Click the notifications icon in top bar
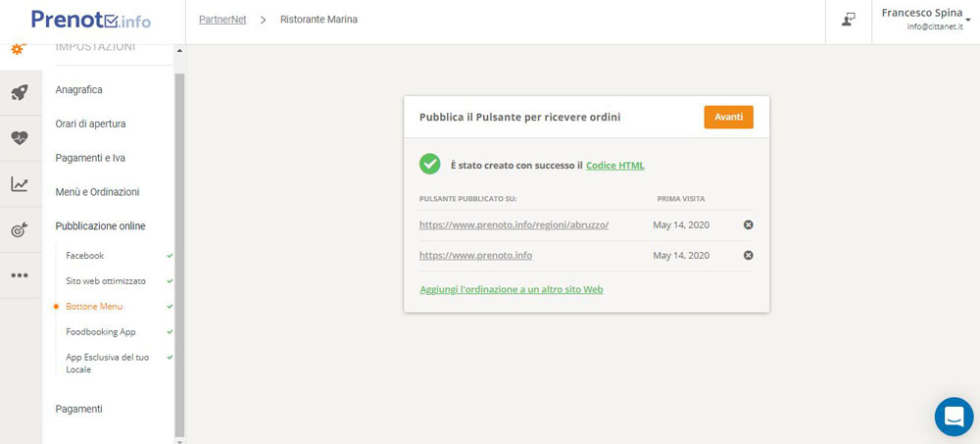 click(849, 20)
